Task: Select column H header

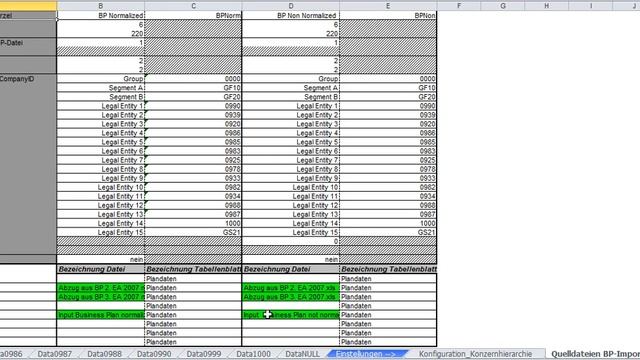Action: [547, 6]
